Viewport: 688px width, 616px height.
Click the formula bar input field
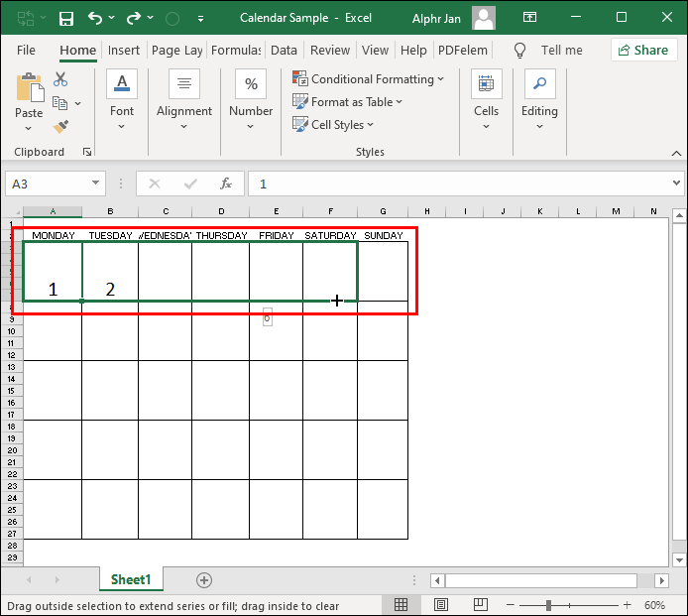pyautogui.click(x=459, y=184)
